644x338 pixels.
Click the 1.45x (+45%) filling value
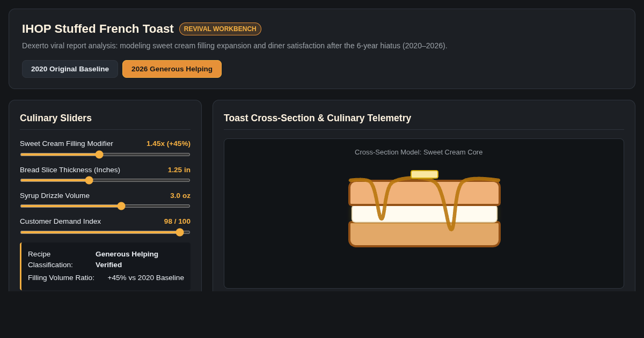coord(169,143)
